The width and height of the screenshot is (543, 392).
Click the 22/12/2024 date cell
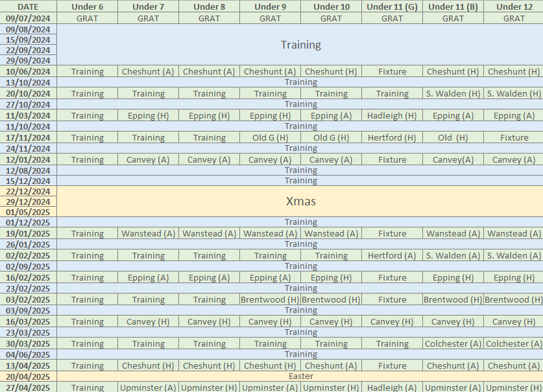tap(27, 191)
